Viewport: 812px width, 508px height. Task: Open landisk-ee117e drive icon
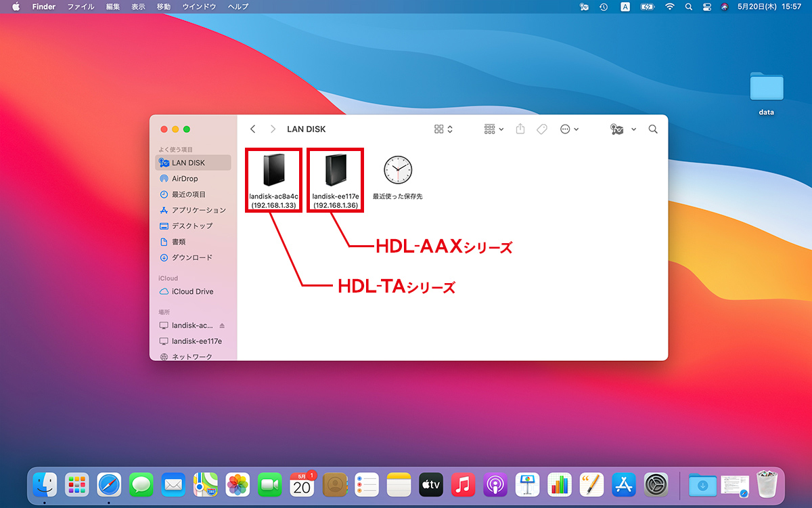(336, 171)
